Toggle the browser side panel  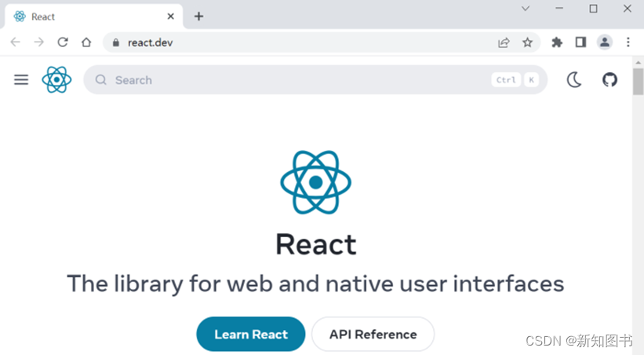[580, 42]
